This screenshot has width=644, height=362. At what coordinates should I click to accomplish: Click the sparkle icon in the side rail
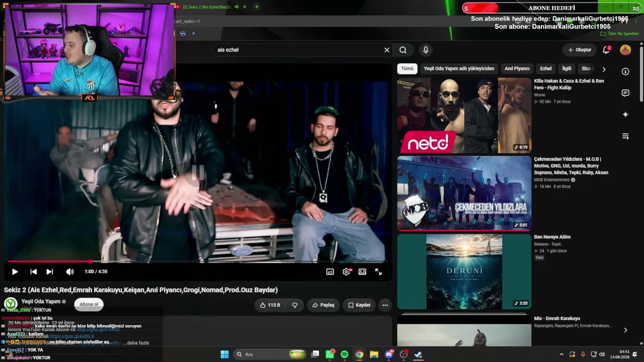625,115
